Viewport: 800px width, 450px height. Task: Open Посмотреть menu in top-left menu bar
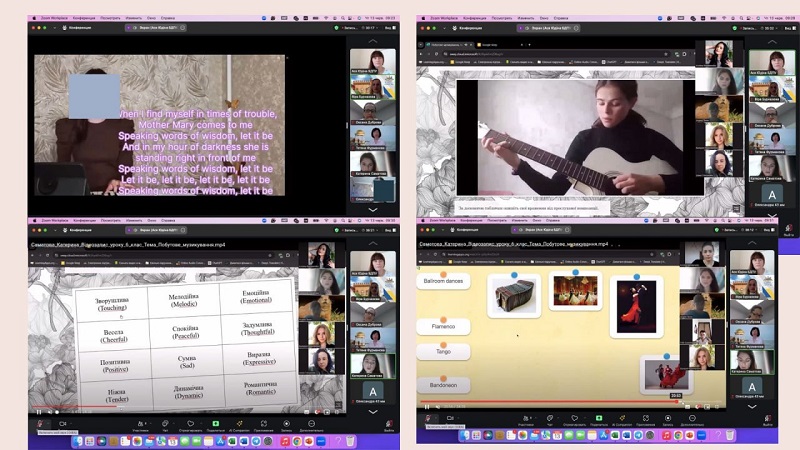coord(110,18)
